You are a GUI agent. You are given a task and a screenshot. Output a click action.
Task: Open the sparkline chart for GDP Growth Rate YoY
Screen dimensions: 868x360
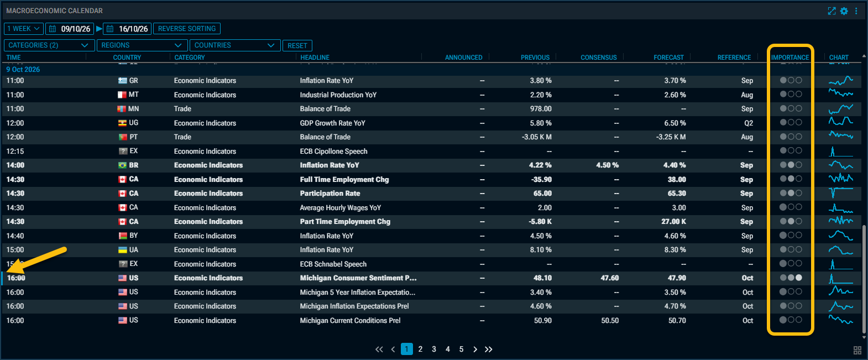pyautogui.click(x=841, y=122)
